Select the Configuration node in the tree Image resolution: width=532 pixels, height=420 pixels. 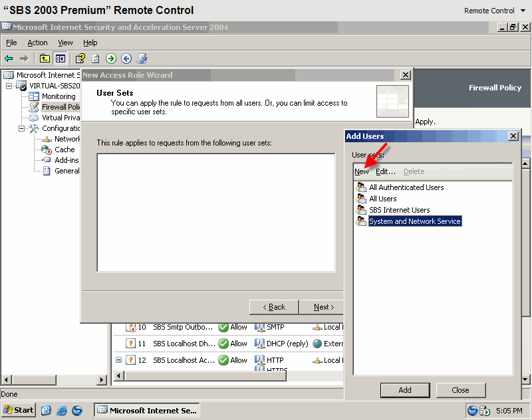[61, 128]
